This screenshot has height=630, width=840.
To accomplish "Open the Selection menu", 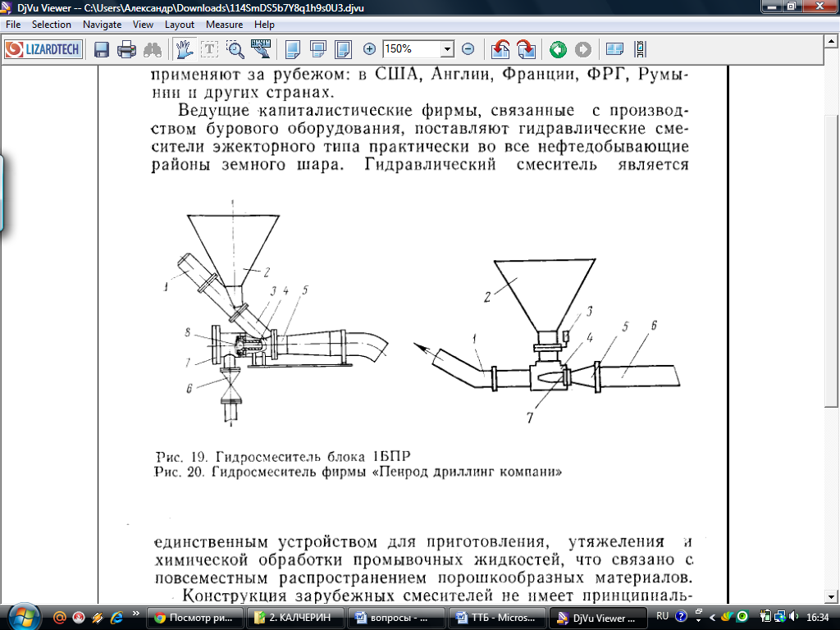I will click(x=52, y=25).
